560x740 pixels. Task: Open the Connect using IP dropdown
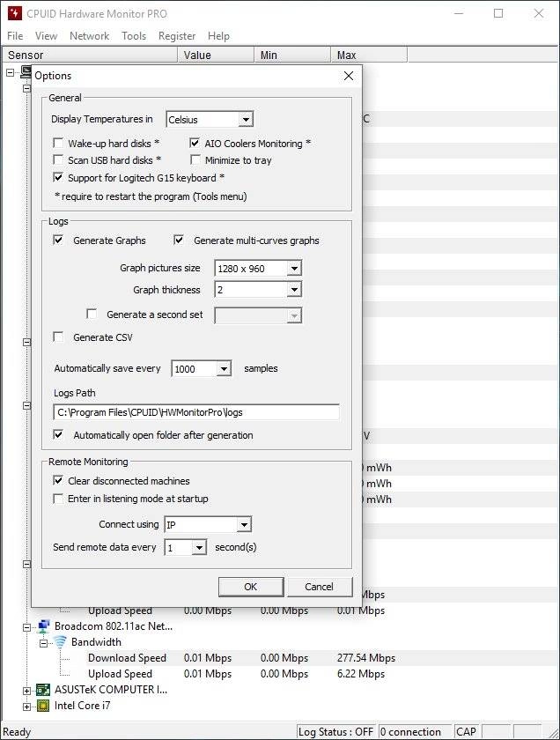(244, 524)
